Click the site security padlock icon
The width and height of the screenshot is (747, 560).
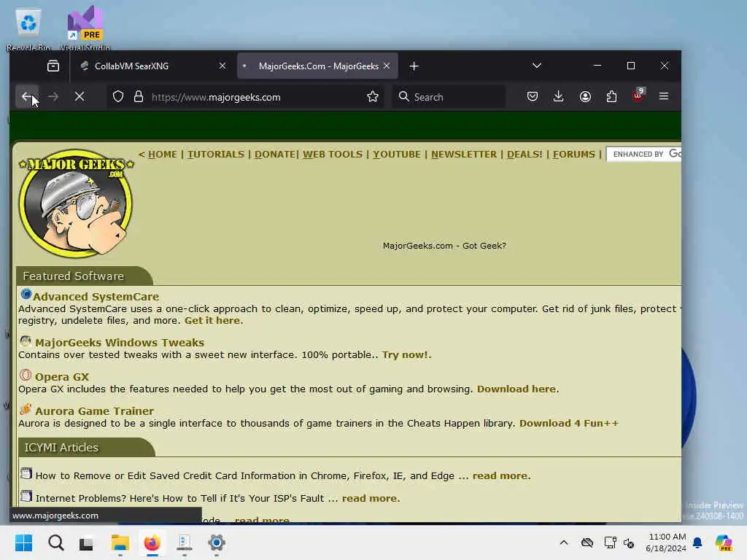138,97
